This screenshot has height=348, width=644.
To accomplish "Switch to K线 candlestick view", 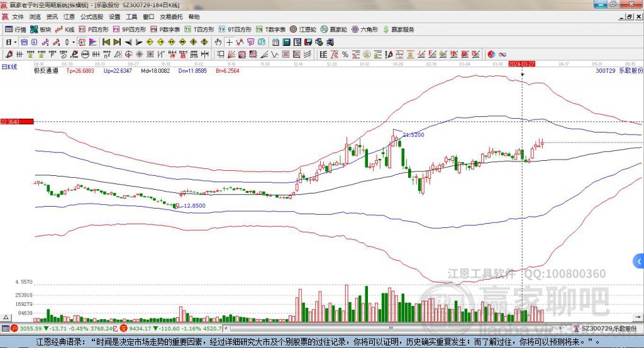I will (x=65, y=30).
